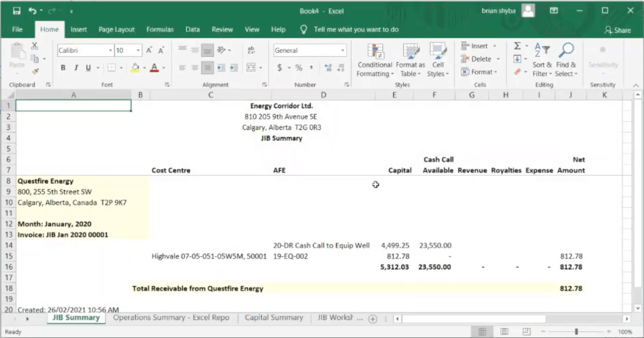Open the Capital Summary sheet tab
This screenshot has height=338, width=644.
pyautogui.click(x=274, y=317)
